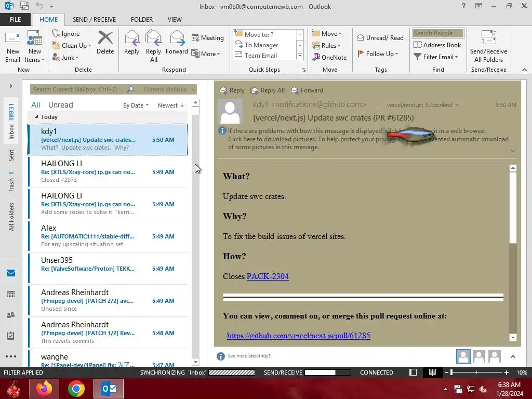The image size is (532, 399).
Task: Send message to OneNote
Action: pyautogui.click(x=329, y=57)
